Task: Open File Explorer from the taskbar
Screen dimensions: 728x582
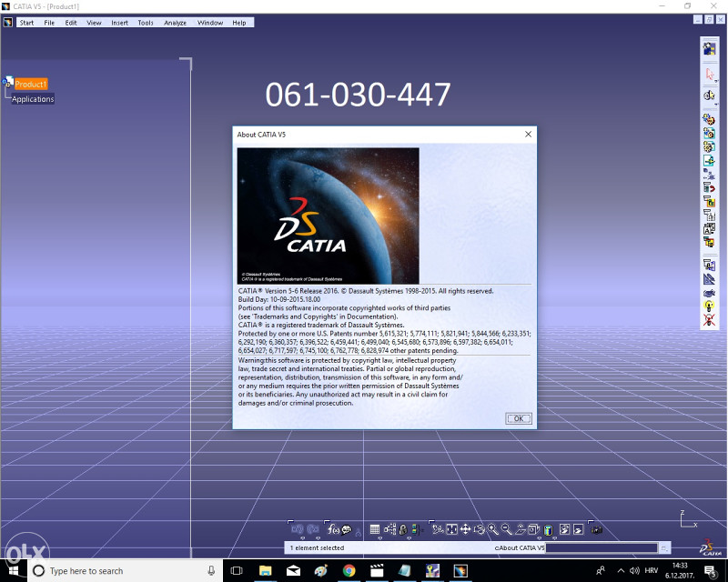Action: point(265,570)
